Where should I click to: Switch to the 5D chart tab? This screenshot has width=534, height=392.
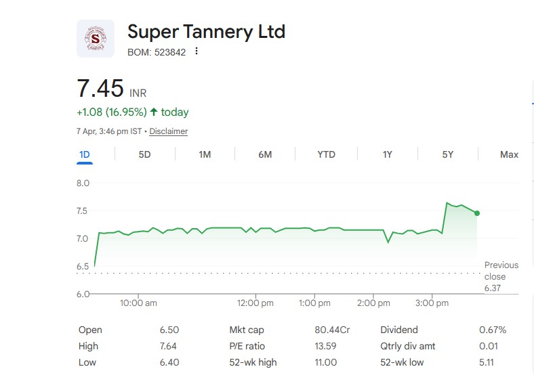click(x=144, y=154)
